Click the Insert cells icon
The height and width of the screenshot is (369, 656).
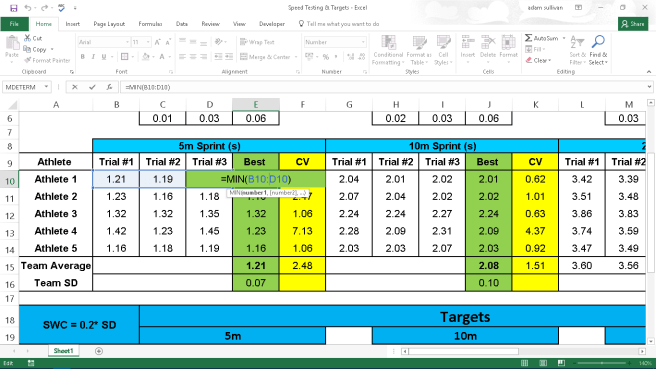coord(467,43)
